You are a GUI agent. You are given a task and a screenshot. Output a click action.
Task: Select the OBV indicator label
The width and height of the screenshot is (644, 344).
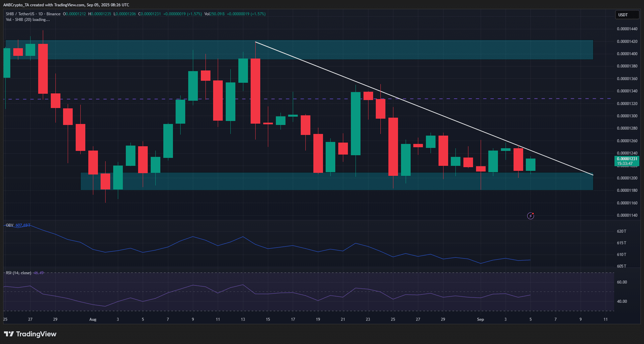pyautogui.click(x=10, y=225)
